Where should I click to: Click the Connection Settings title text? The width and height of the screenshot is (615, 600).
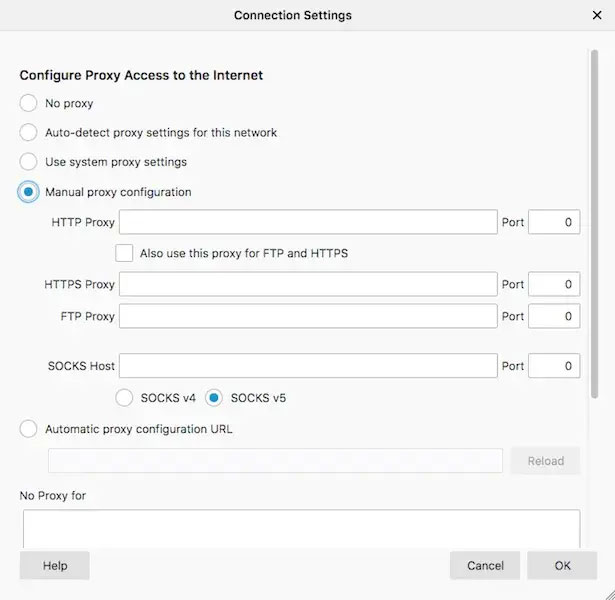[293, 15]
